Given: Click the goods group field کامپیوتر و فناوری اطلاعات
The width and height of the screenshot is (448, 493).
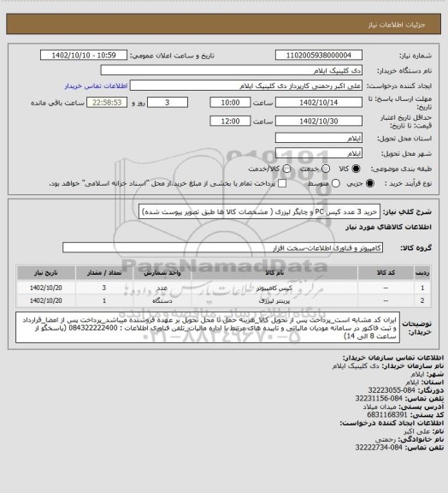Looking at the screenshot, I should pyautogui.click(x=222, y=247).
